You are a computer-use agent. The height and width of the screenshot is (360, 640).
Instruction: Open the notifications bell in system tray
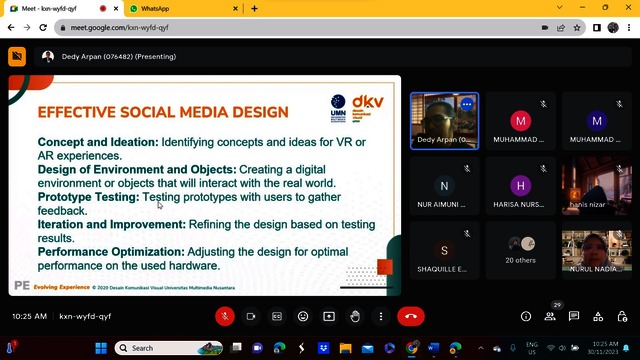click(626, 348)
